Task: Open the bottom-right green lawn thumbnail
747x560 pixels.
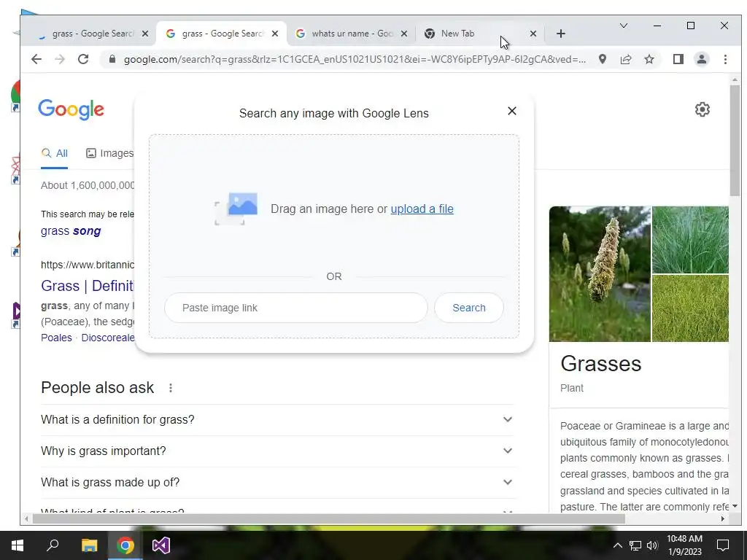Action: (x=690, y=308)
